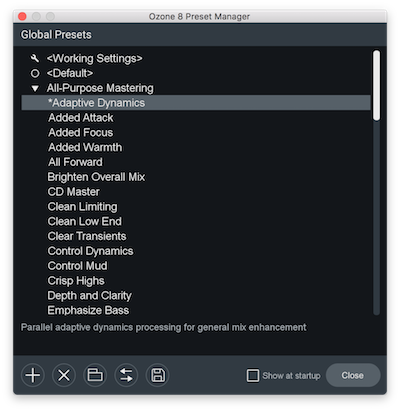Click the wrench icon beside Working Settings
Viewport: 400px width, 411px height.
[35, 58]
